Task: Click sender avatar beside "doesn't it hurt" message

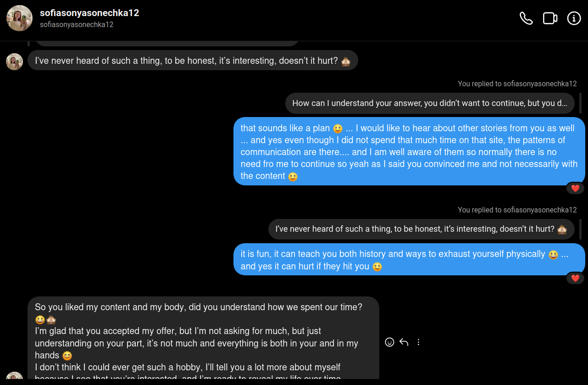Action: tap(15, 61)
